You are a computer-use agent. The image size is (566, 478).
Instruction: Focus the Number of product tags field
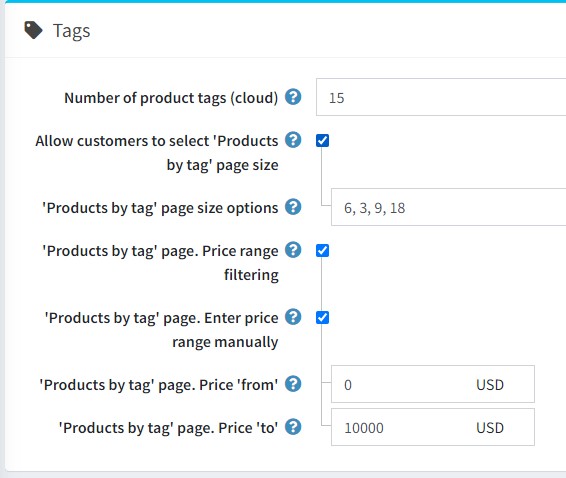click(x=441, y=97)
